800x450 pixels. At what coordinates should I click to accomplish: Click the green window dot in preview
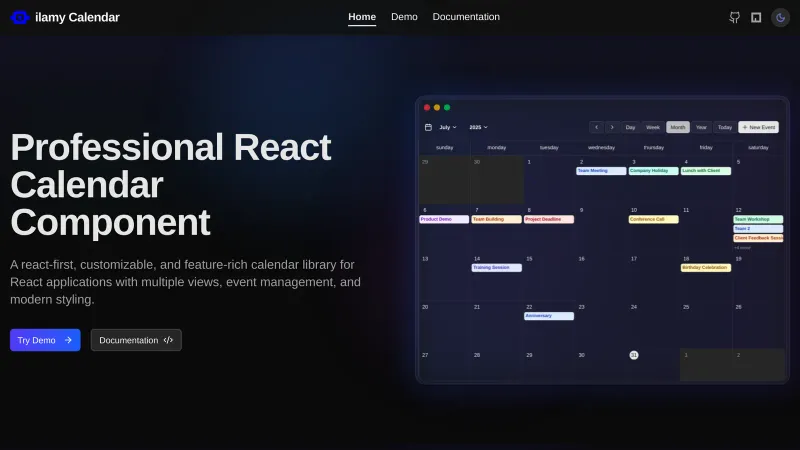[447, 107]
